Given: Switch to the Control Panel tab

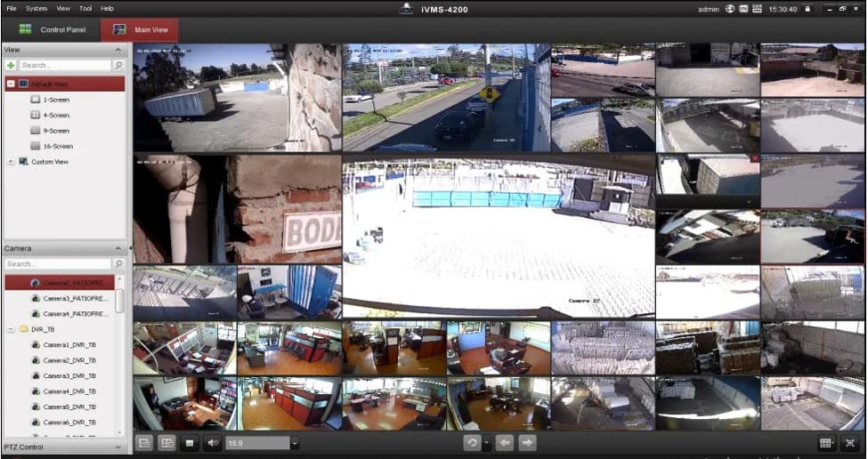Looking at the screenshot, I should 52,30.
